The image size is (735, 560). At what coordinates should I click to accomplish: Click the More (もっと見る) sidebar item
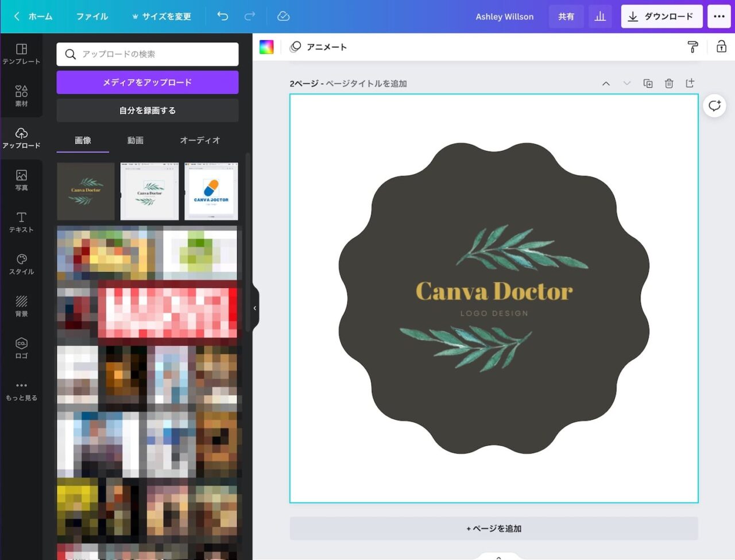tap(21, 391)
